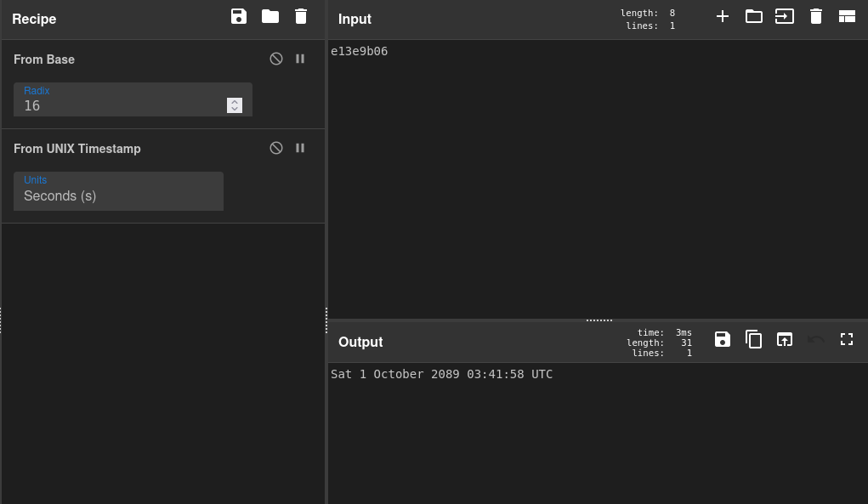Click in the input text area
The width and height of the screenshot is (868, 504).
598,178
